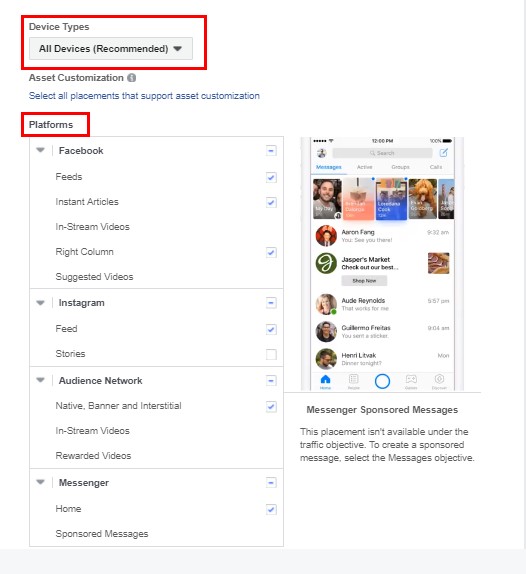Open the Loredana Cook story thumbnail
526x574 pixels.
(391, 199)
